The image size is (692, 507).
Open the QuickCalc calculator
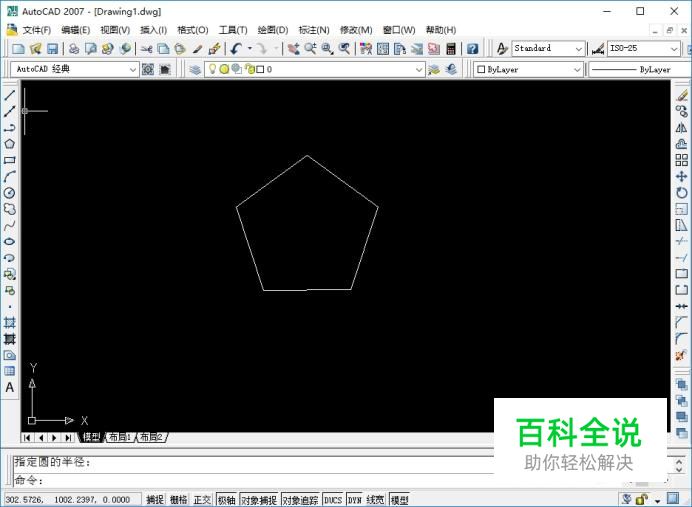[451, 49]
